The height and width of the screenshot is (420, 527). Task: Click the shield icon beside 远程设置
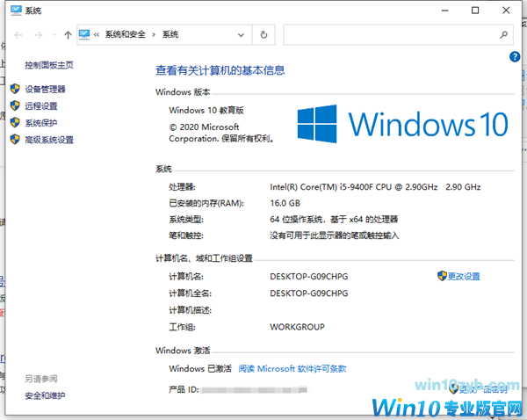(15, 105)
